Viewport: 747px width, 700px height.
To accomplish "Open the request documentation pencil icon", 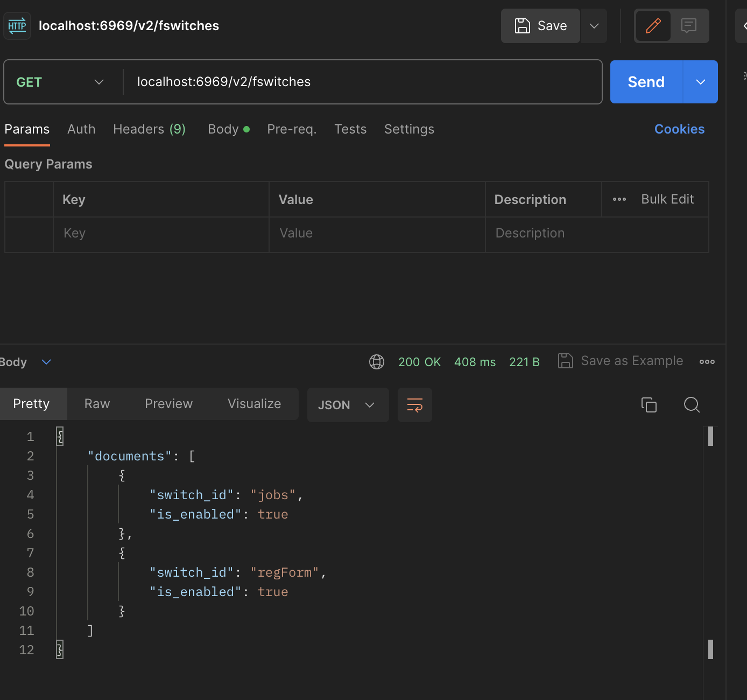I will click(x=652, y=25).
